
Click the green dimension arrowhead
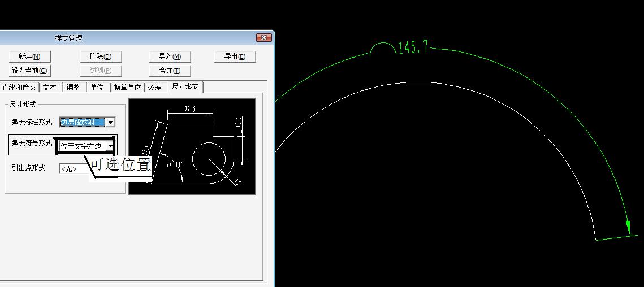point(628,228)
